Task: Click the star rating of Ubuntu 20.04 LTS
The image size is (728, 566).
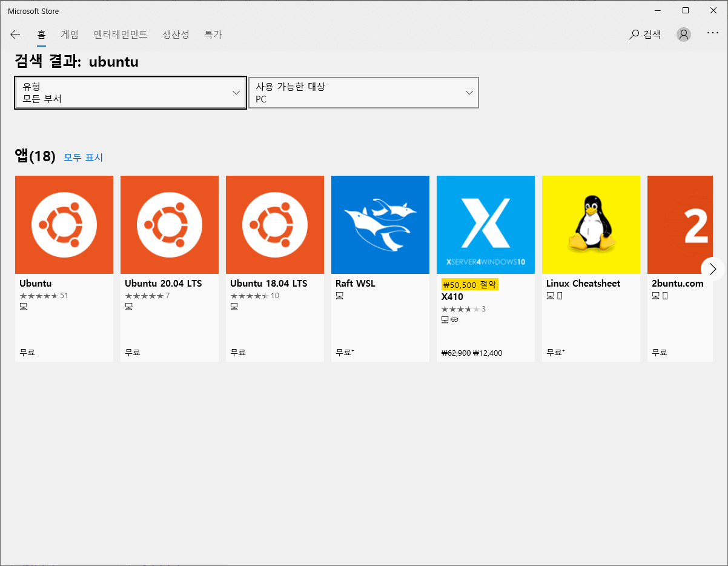Action: coord(144,296)
